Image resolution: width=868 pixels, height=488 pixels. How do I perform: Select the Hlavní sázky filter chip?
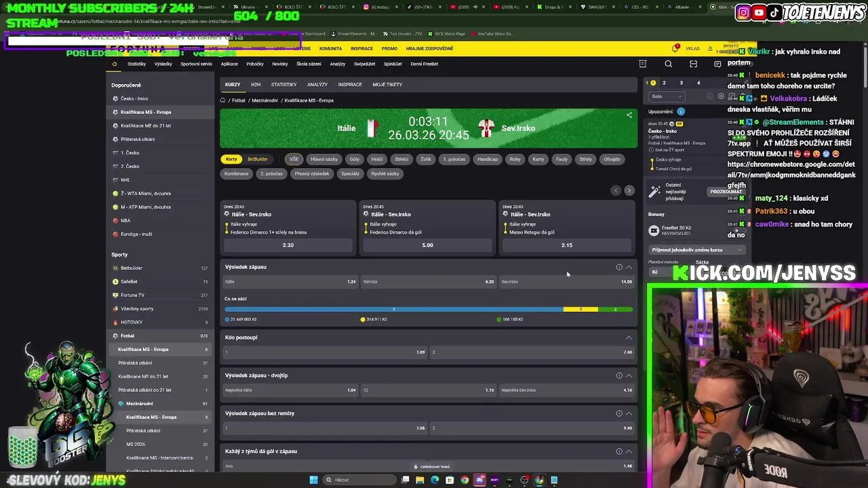(x=324, y=159)
